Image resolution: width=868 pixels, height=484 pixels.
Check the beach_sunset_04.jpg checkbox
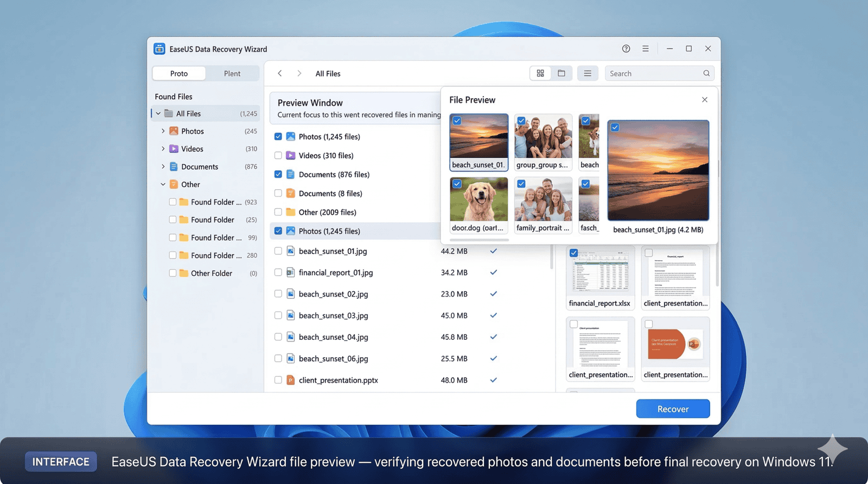tap(278, 337)
